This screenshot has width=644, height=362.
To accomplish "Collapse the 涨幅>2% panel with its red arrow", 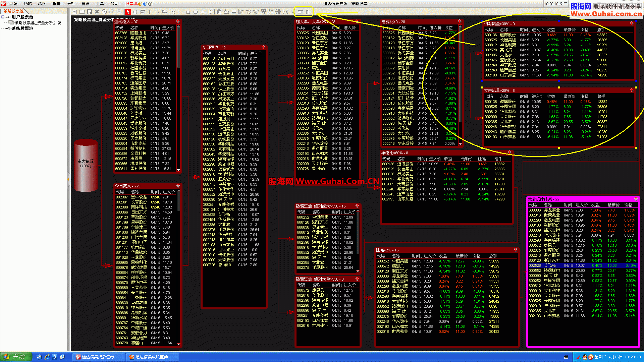I will tap(516, 250).
